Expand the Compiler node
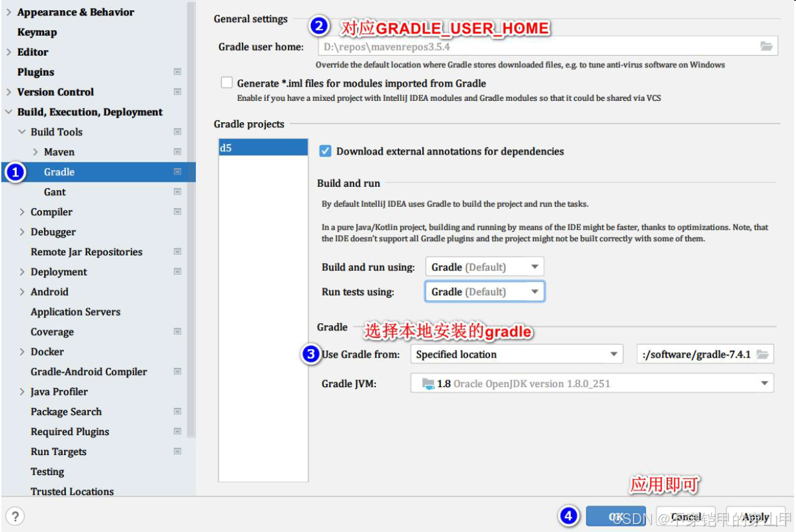The height and width of the screenshot is (532, 796). 22,212
